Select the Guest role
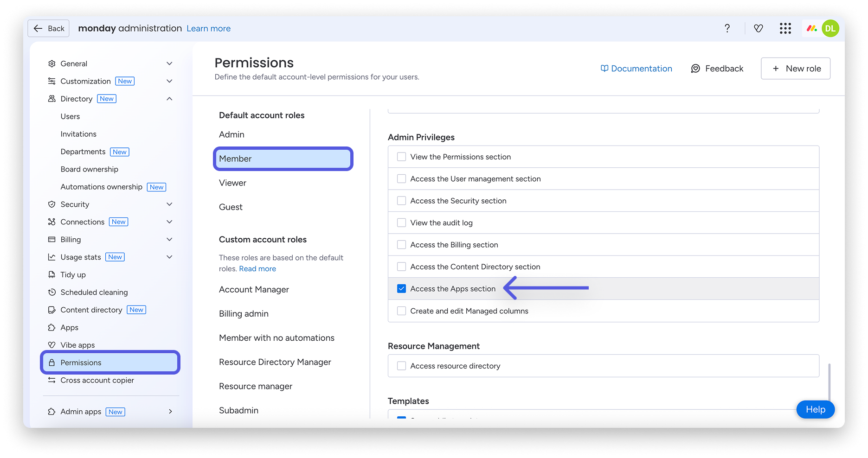868x458 pixels. tap(231, 207)
